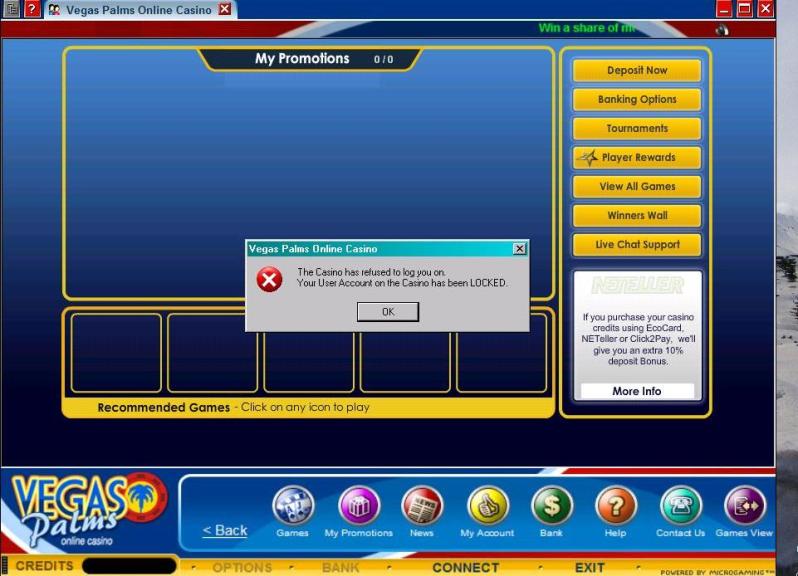Click the CREDITS balance field
798x576 pixels.
pyautogui.click(x=129, y=566)
